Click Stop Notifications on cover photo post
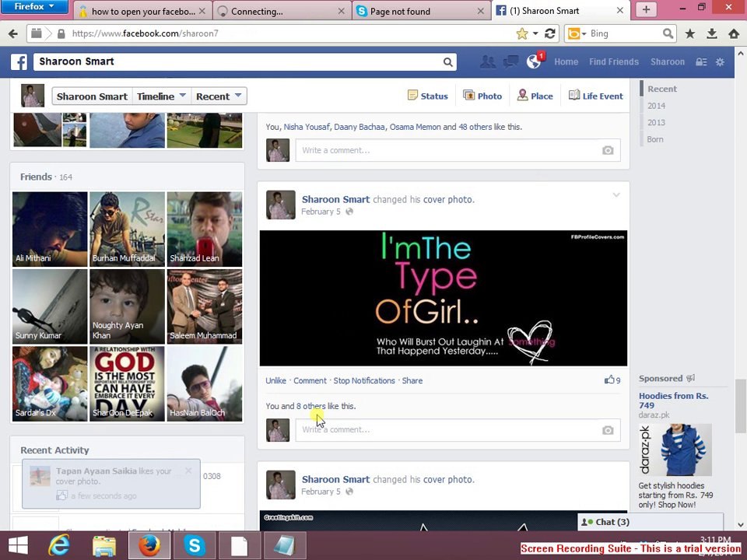The height and width of the screenshot is (560, 747). [x=364, y=380]
